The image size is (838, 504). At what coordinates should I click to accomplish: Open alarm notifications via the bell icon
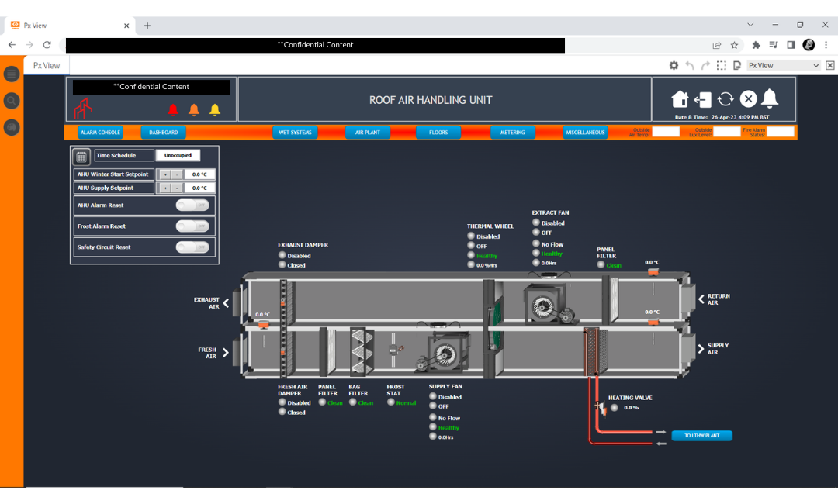(x=770, y=99)
